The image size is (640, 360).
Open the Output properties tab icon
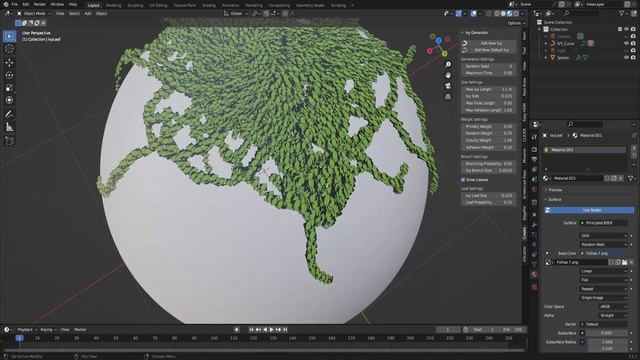click(x=534, y=160)
